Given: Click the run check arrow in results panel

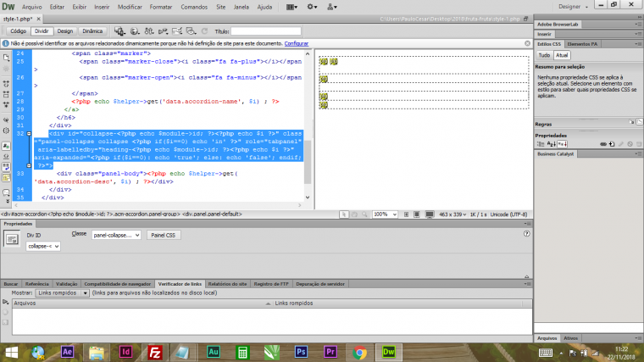Looking at the screenshot, I should pos(6,303).
